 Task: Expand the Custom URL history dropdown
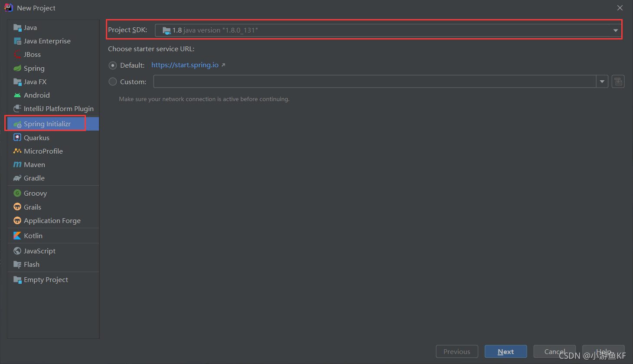coord(602,82)
